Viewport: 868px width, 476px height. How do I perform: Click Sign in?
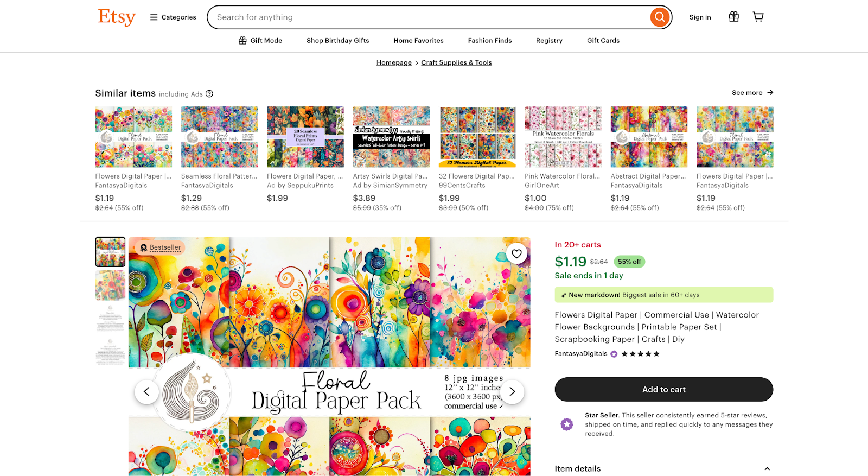click(700, 17)
